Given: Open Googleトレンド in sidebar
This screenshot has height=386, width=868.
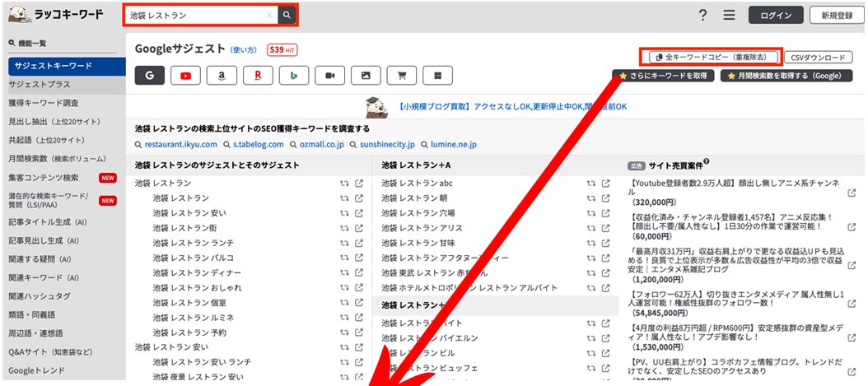Looking at the screenshot, I should tap(36, 370).
